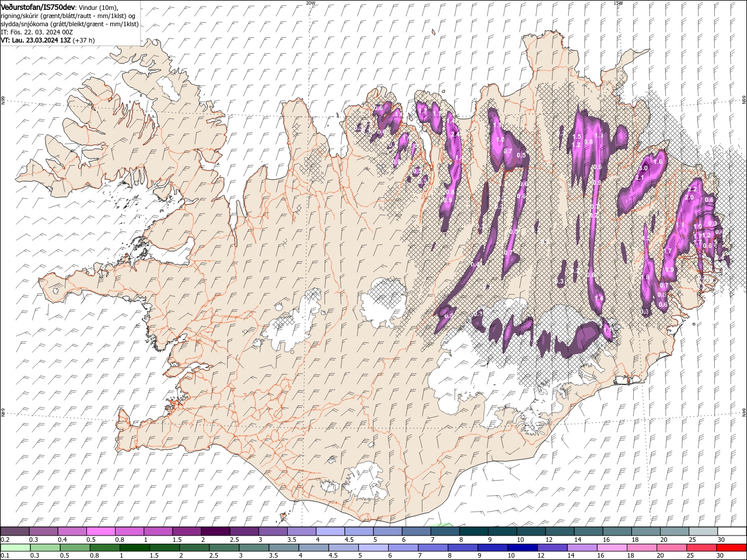The image size is (747, 560).
Task: Click the Veðurstofan/IS750dev title text
Action: coord(37,6)
